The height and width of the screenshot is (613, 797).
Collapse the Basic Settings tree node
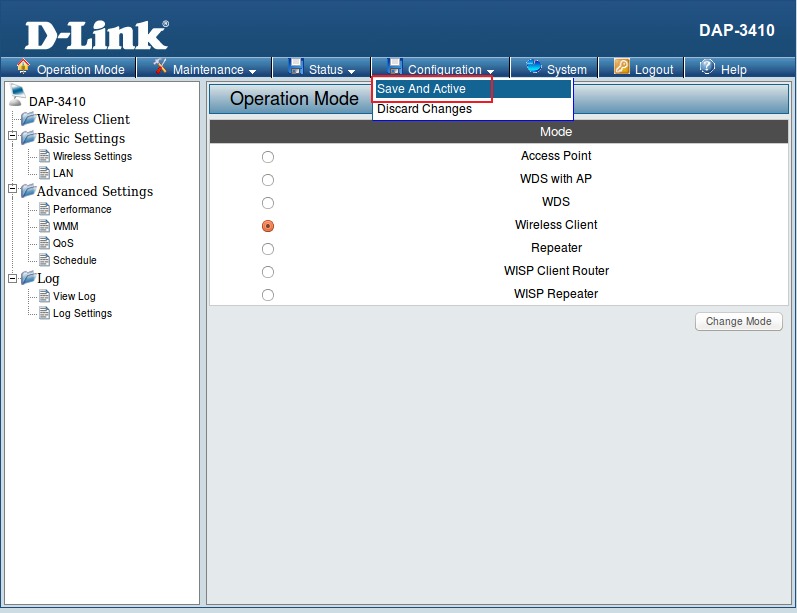12,137
